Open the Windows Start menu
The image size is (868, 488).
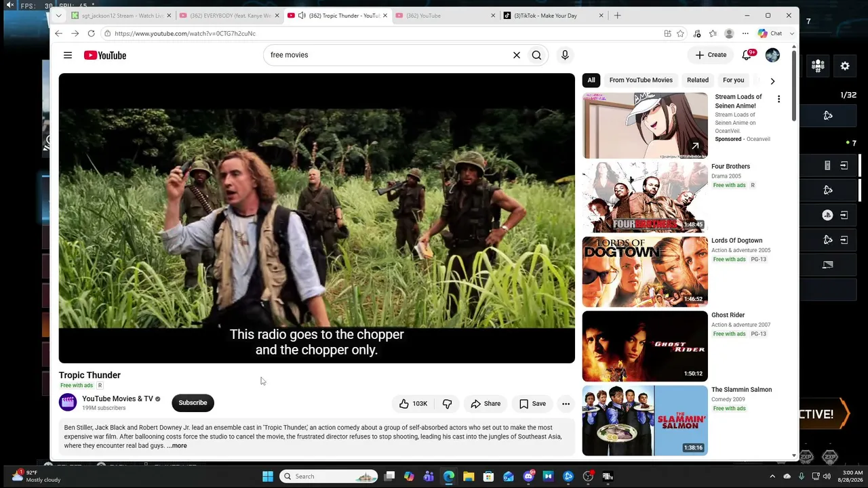point(268,476)
